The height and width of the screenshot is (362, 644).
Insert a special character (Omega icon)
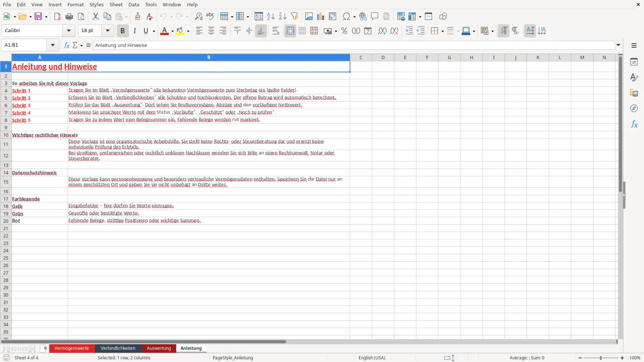coord(346,17)
